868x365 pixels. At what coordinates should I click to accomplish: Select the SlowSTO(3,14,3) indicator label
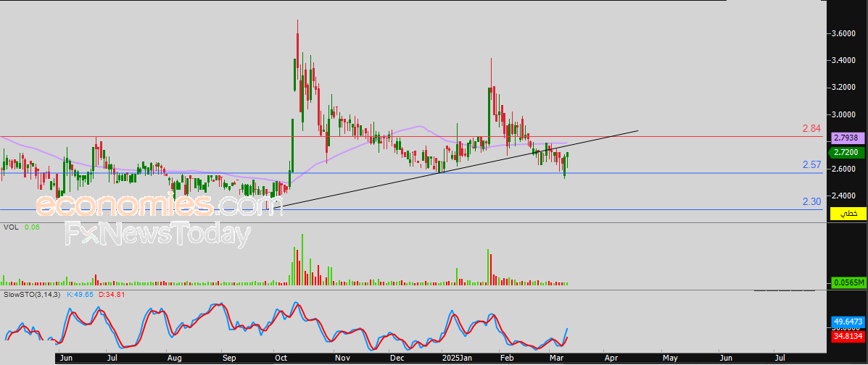(32, 294)
